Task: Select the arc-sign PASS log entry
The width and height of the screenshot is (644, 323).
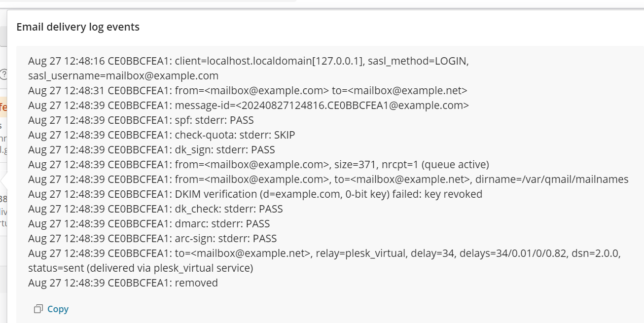Action: [x=153, y=238]
